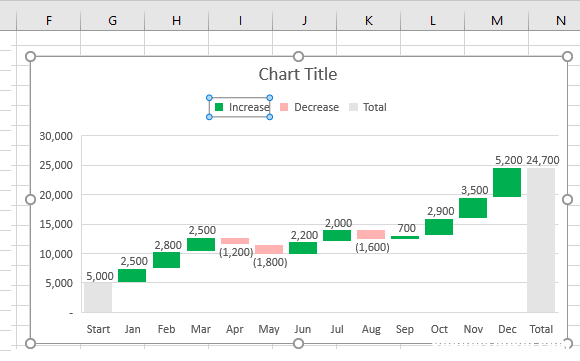Select column N header
The height and width of the screenshot is (361, 580).
[555, 20]
